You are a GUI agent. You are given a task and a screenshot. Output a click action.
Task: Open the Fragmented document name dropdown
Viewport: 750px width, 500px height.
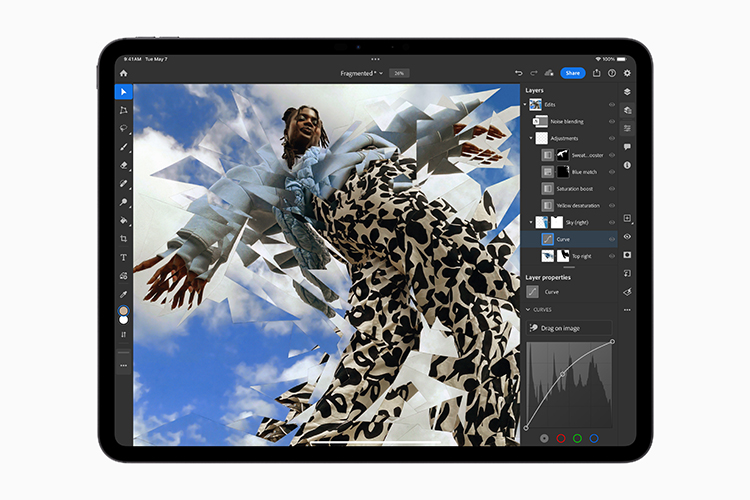(x=362, y=73)
